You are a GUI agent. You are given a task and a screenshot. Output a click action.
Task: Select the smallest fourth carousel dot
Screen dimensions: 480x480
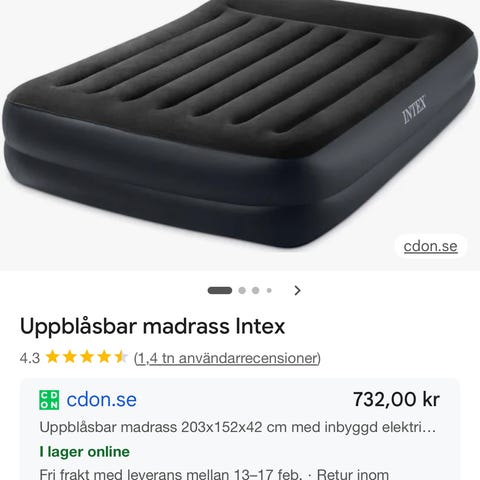click(269, 291)
